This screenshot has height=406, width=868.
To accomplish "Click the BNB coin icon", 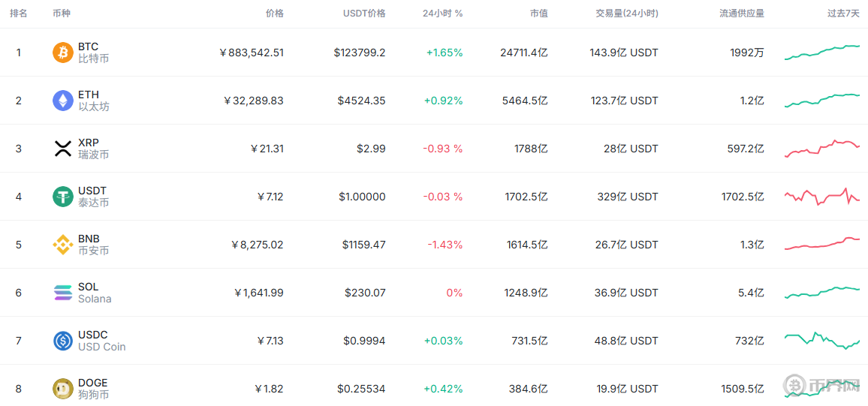I will (63, 245).
